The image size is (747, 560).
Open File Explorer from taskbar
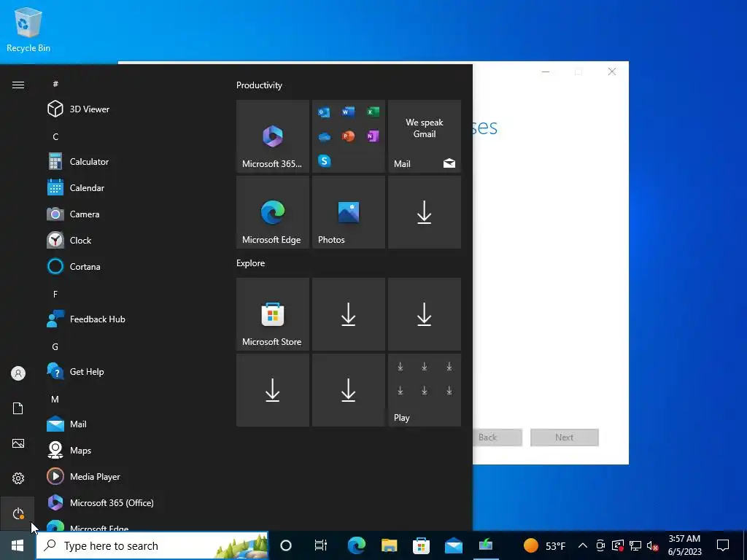pyautogui.click(x=390, y=545)
